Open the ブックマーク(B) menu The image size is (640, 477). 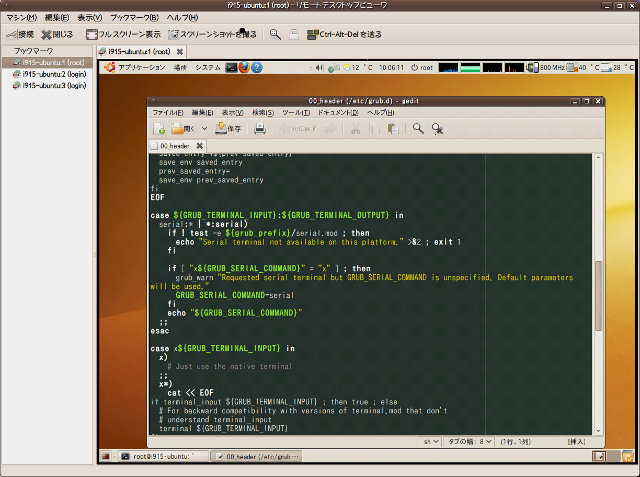pyautogui.click(x=134, y=18)
